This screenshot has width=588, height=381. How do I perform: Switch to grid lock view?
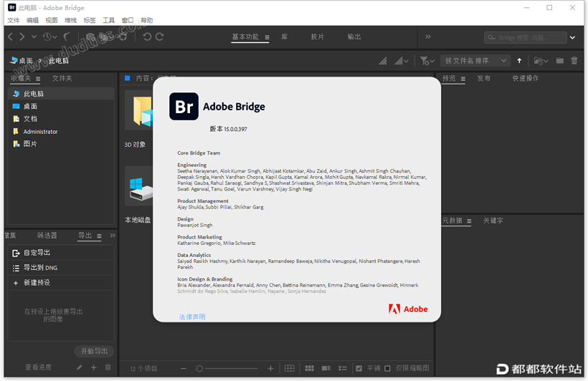tap(290, 368)
